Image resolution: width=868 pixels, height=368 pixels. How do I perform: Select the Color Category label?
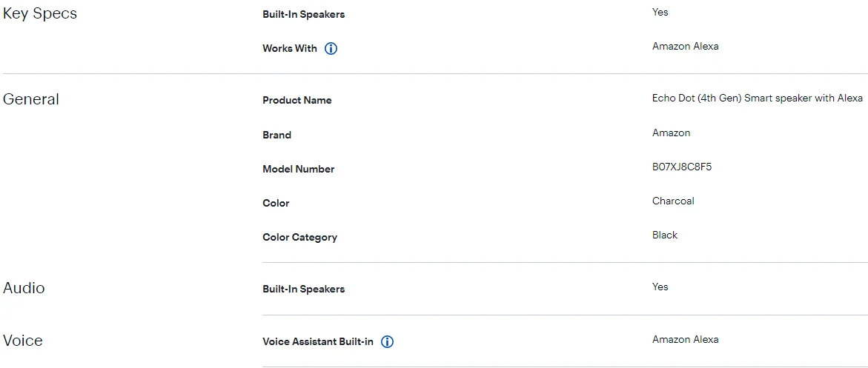coord(300,238)
